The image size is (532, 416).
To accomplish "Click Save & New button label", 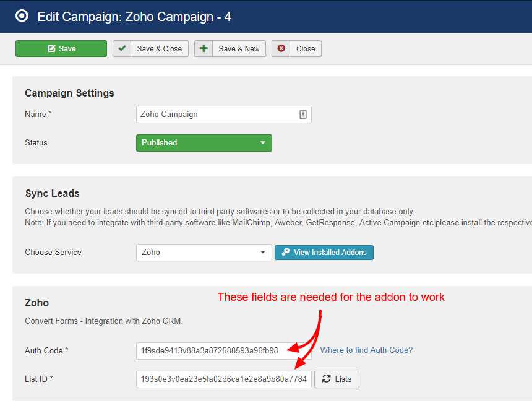I will [239, 48].
